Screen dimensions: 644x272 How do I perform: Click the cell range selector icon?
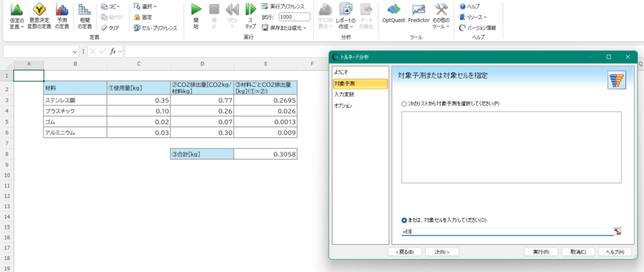pos(618,232)
